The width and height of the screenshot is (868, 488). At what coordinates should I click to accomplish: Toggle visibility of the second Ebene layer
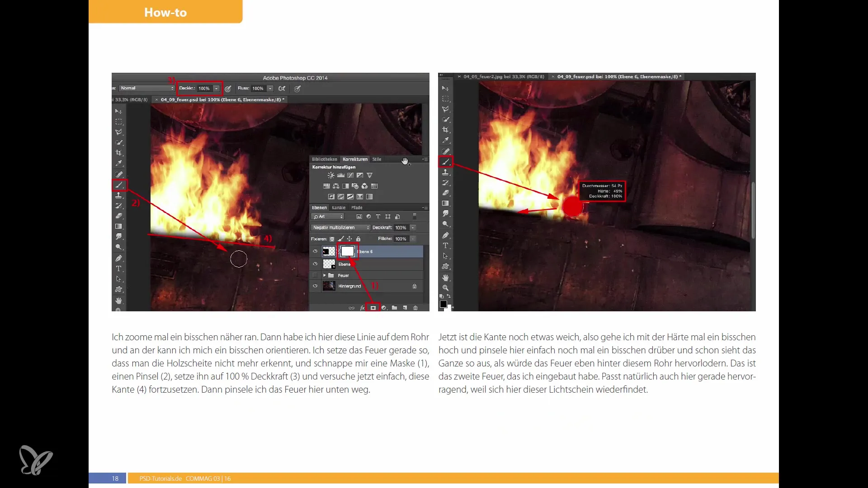click(315, 264)
